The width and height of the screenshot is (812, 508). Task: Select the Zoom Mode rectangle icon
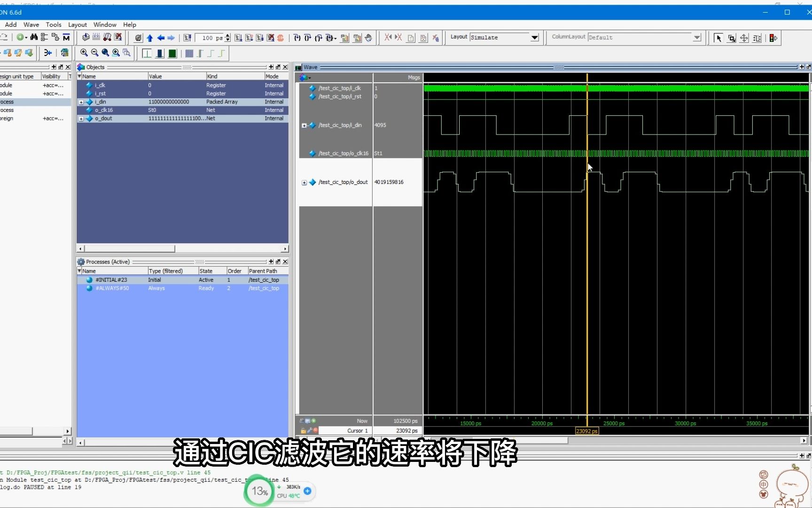(732, 38)
